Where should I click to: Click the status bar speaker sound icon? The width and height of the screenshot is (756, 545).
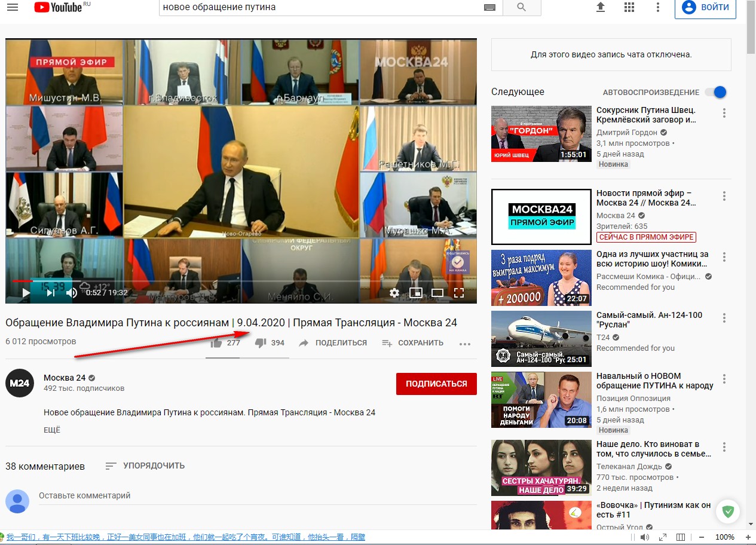(x=644, y=537)
